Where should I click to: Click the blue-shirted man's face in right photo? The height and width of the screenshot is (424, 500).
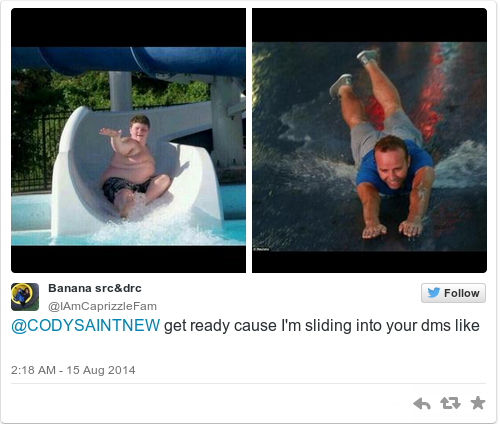point(391,163)
